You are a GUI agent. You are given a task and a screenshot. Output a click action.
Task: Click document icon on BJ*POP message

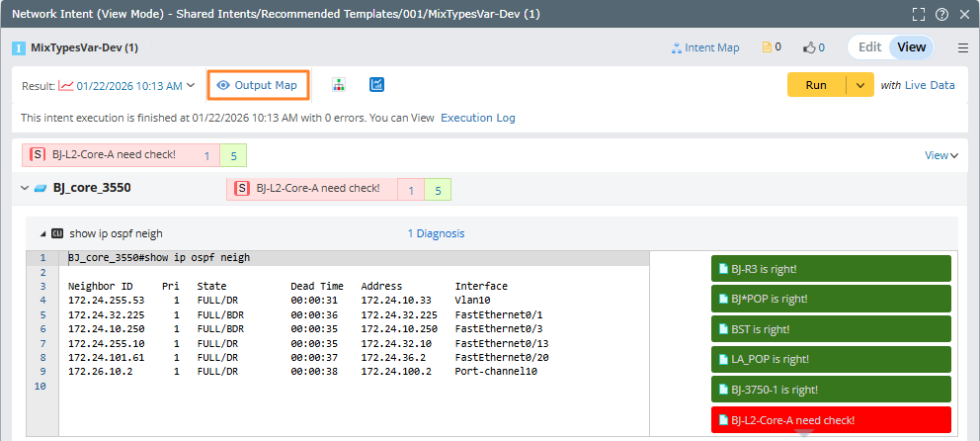(x=724, y=299)
